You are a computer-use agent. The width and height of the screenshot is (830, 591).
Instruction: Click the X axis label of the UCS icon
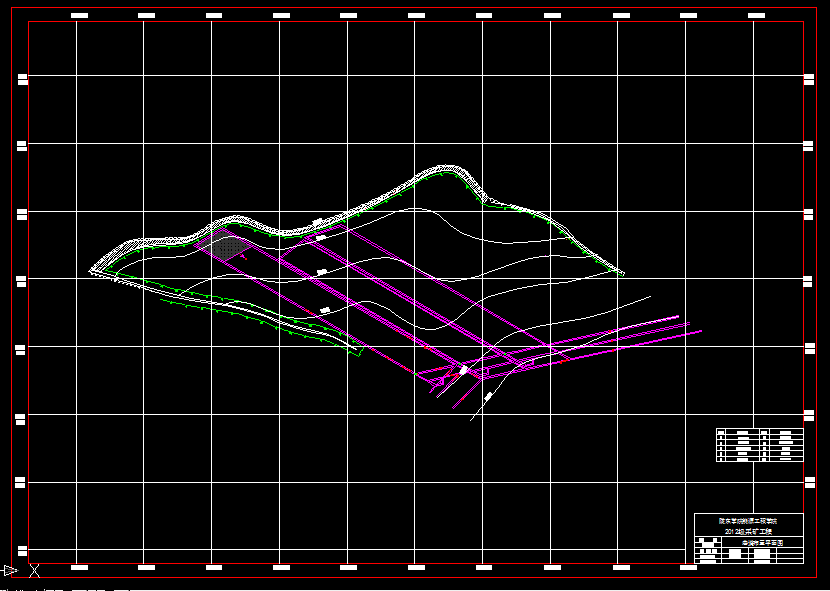click(x=34, y=571)
